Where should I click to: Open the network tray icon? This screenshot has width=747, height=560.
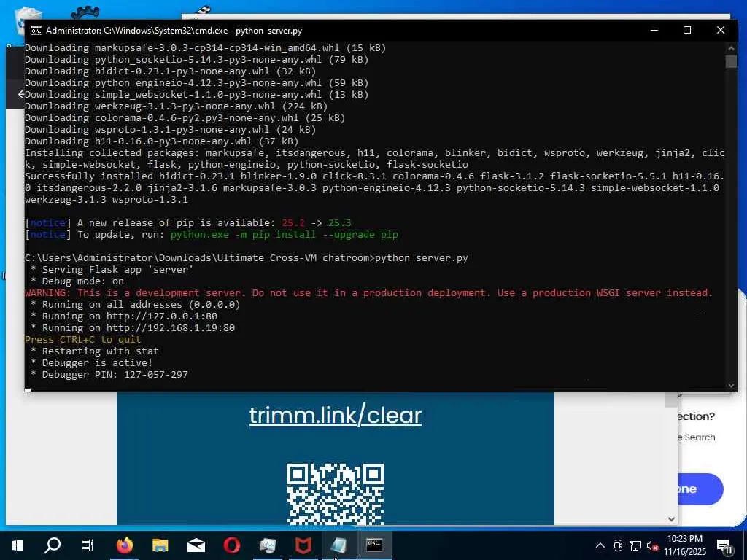pos(635,545)
